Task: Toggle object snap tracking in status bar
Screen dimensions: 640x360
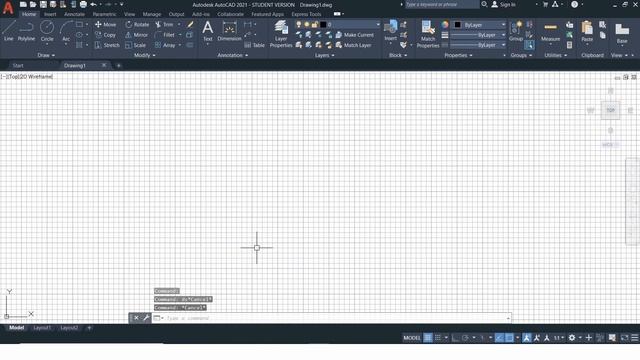Action: click(499, 338)
